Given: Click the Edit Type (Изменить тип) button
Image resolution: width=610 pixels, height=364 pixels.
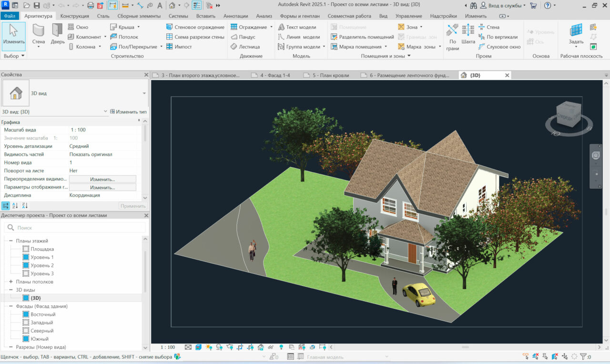Looking at the screenshot, I should coord(128,111).
